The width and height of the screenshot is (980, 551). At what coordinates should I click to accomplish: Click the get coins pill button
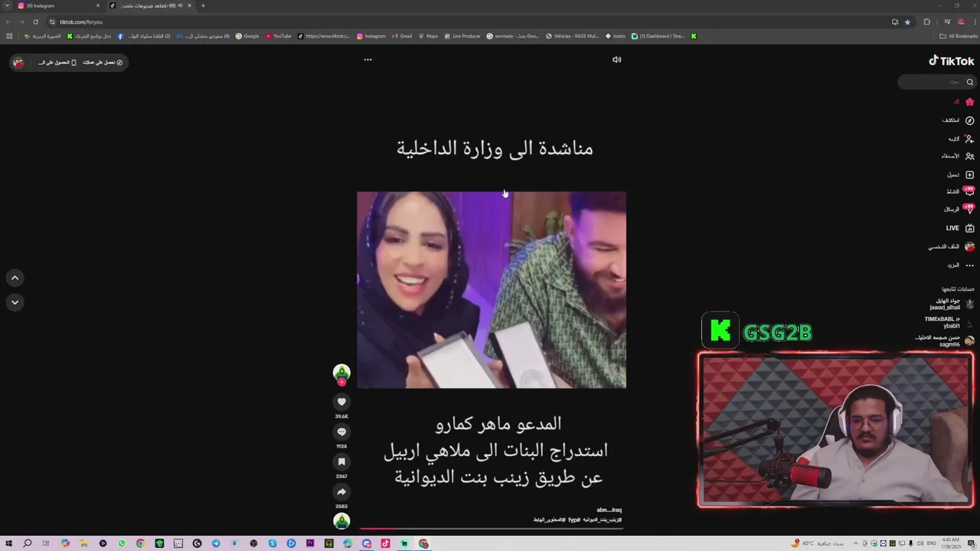coord(103,62)
